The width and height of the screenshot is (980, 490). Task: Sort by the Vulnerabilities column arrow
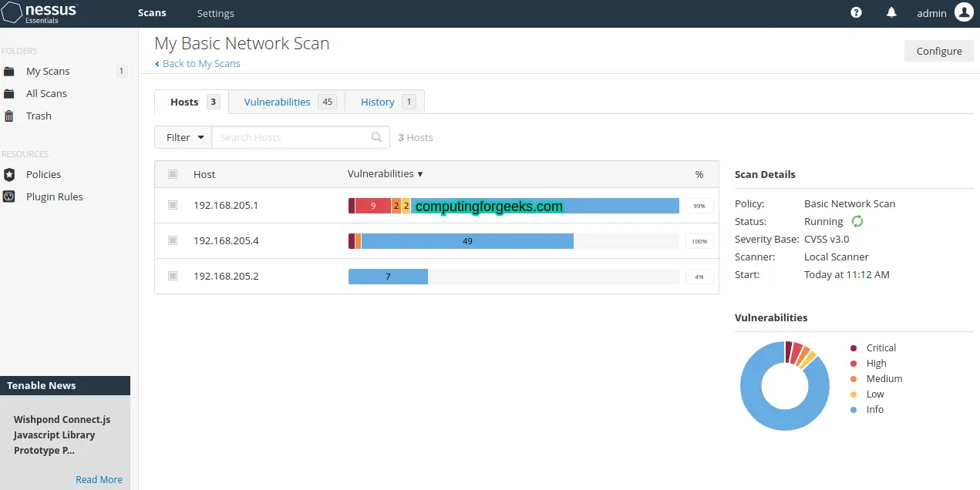(x=420, y=175)
